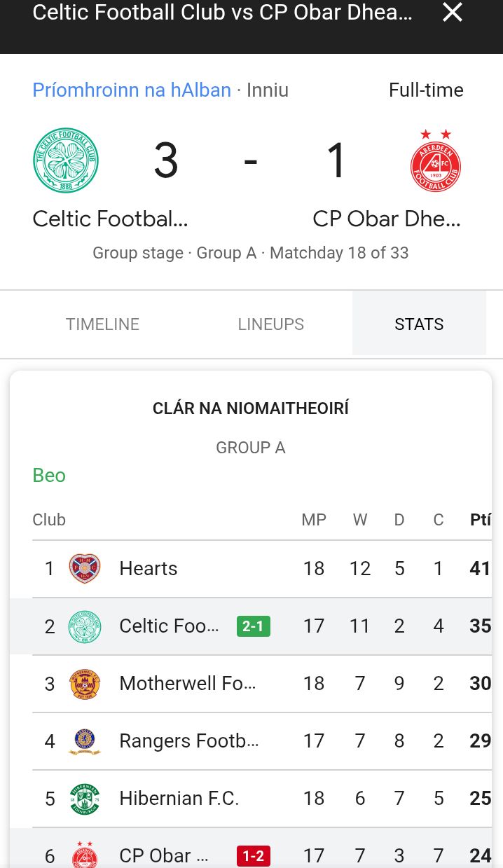Switch to the TIMELINE tab
The image size is (503, 868).
(102, 324)
